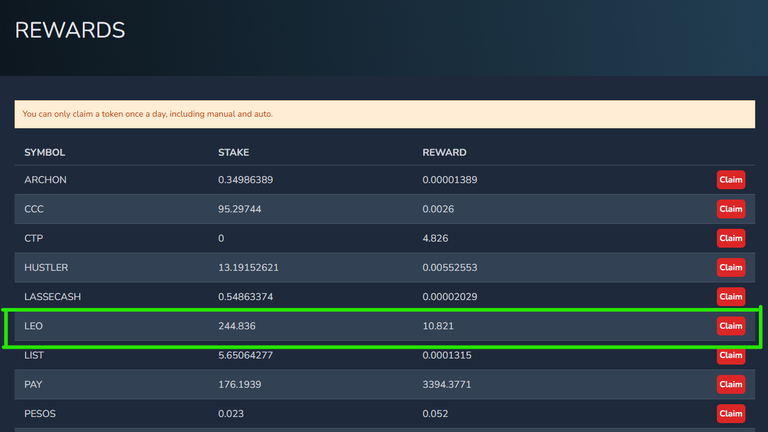Click PESOS stake value 0.023

(x=231, y=413)
